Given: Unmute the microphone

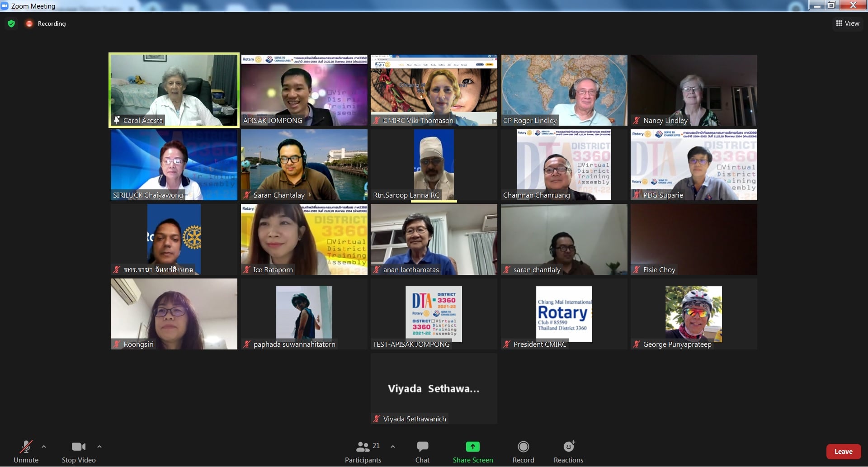Looking at the screenshot, I should (x=26, y=447).
